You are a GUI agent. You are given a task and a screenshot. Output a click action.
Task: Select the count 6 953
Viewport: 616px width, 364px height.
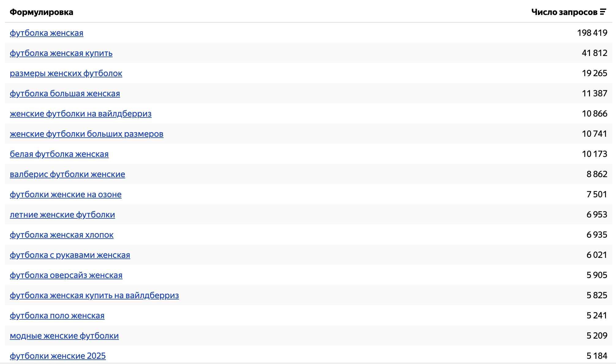(597, 214)
